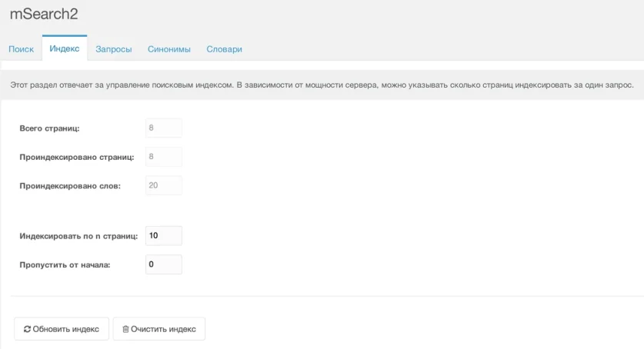Click the Пропустить от начала label

pos(65,264)
